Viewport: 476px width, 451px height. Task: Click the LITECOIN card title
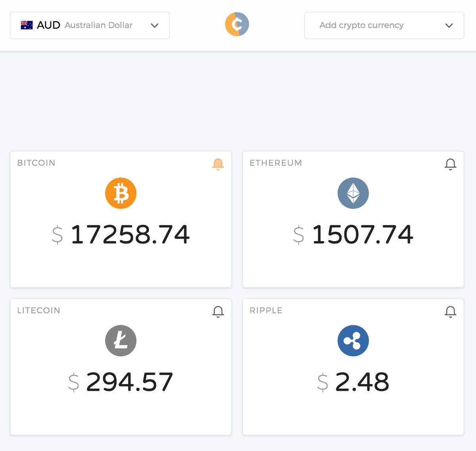click(38, 311)
